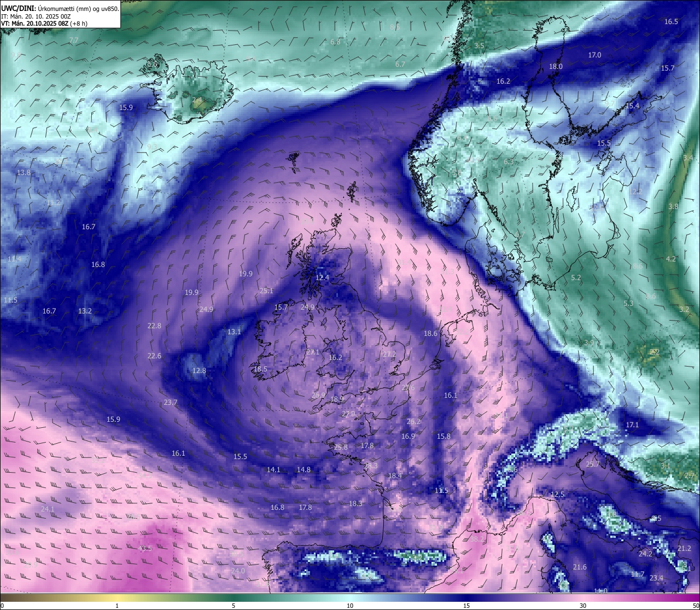
Task: Click the 16.5 value in the top right corner
Action: [x=671, y=22]
